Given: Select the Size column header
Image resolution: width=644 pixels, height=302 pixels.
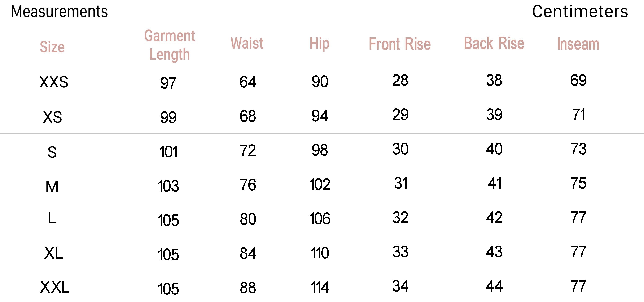Looking at the screenshot, I should point(52,47).
